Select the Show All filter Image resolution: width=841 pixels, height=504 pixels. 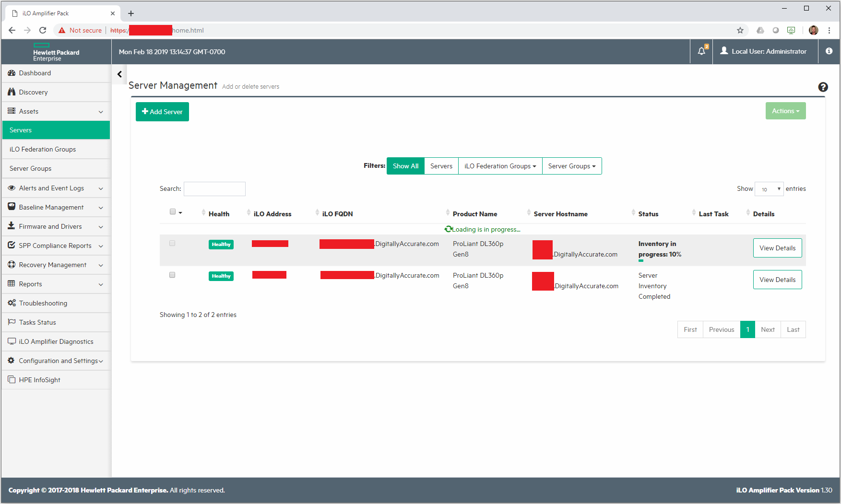(405, 166)
